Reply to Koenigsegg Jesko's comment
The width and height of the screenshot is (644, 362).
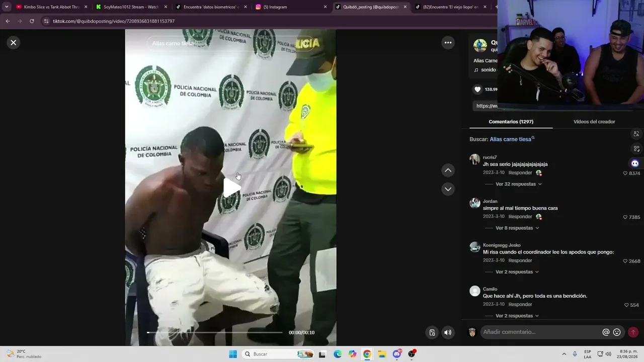point(520,260)
